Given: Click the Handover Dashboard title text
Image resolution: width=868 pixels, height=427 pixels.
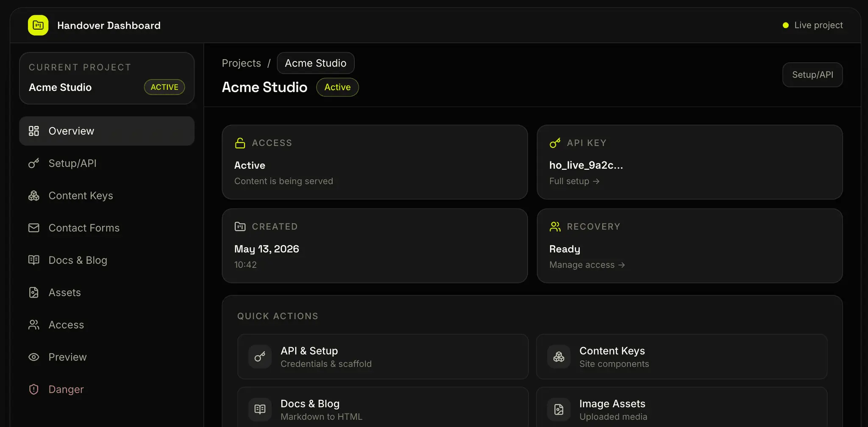Looking at the screenshot, I should point(109,25).
